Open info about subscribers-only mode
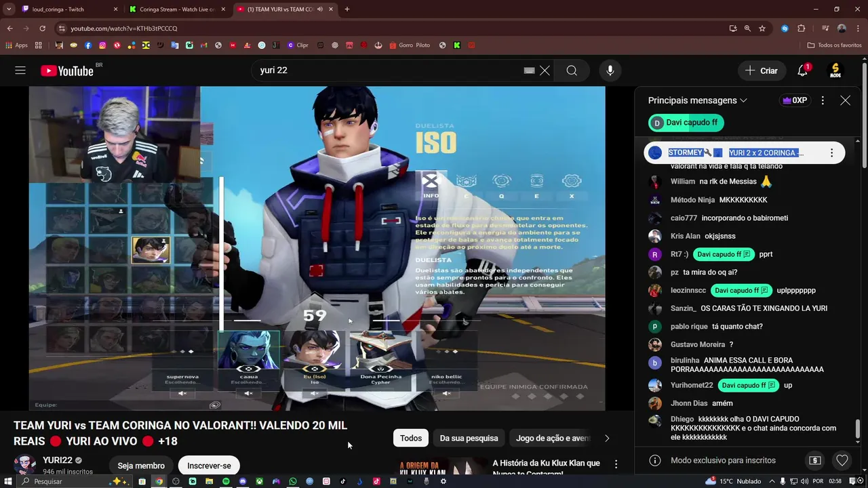868x488 pixels. click(655, 460)
